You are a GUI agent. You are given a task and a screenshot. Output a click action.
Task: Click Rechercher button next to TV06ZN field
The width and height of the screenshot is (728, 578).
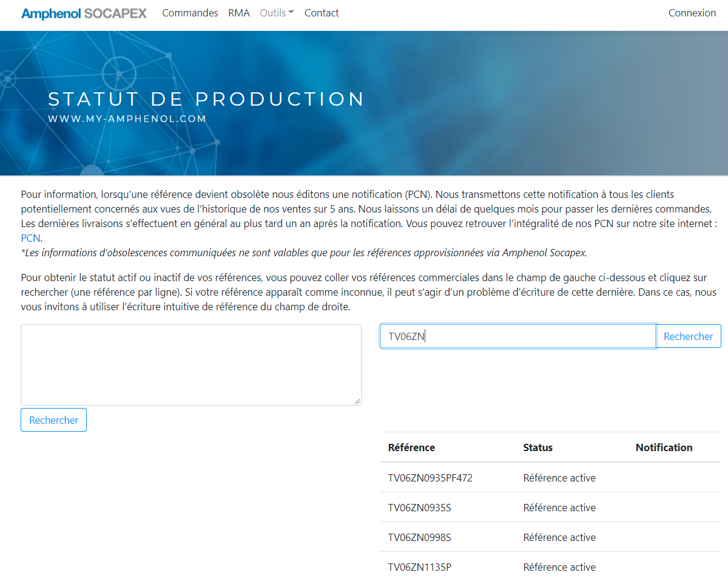(689, 336)
